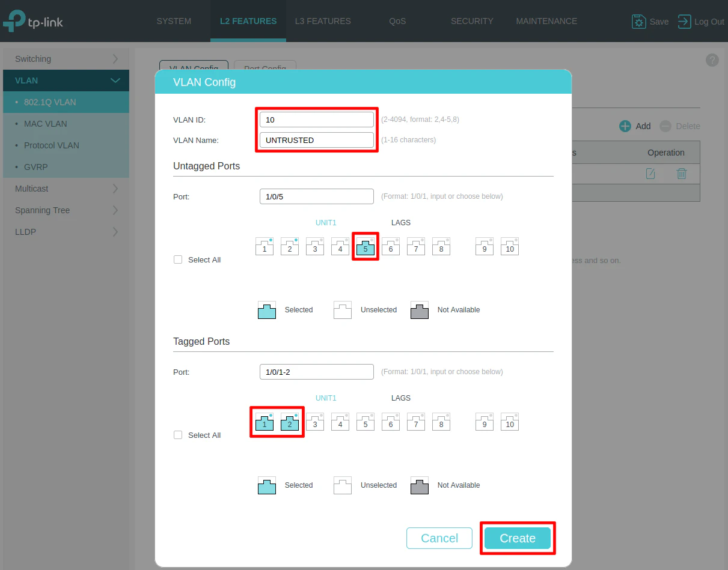Click the tp-link logo
Viewport: 728px width, 570px height.
click(x=33, y=22)
